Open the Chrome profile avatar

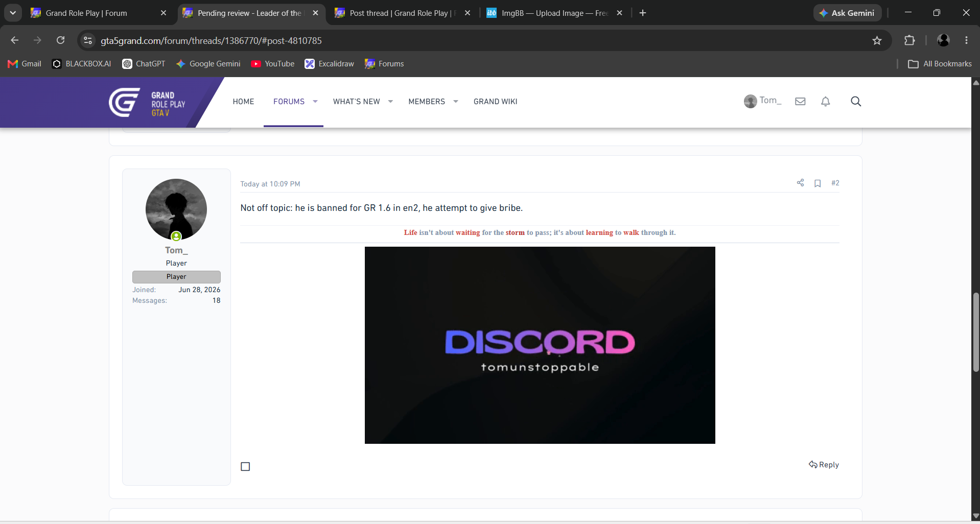(943, 40)
